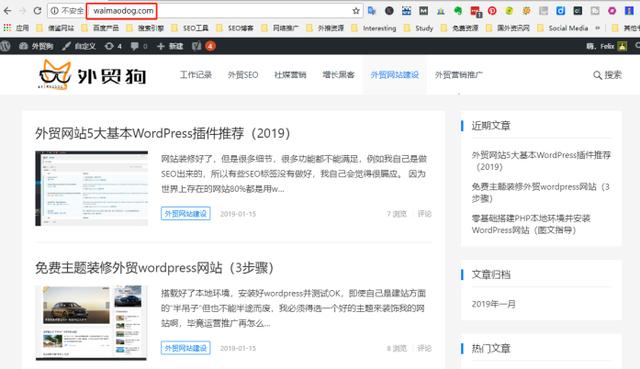Open the 搜索引擎 bookmark folder
Viewport: 640px width, 369px height.
(x=145, y=28)
